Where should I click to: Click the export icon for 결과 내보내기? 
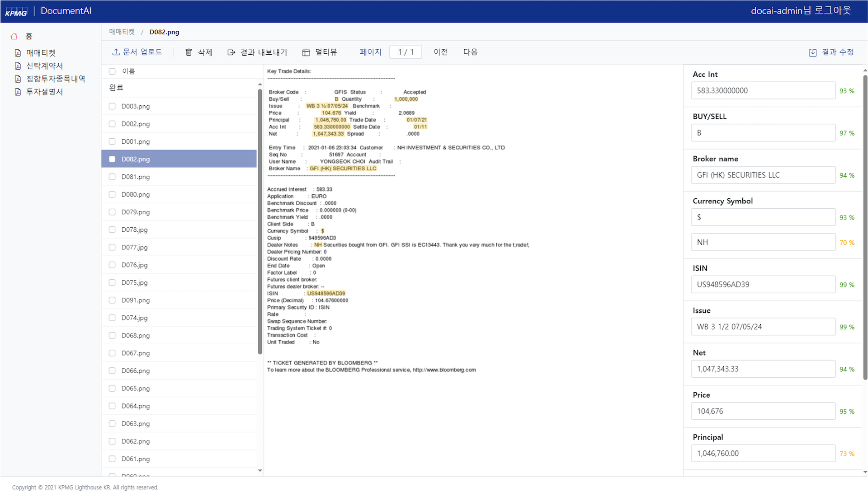click(x=231, y=52)
